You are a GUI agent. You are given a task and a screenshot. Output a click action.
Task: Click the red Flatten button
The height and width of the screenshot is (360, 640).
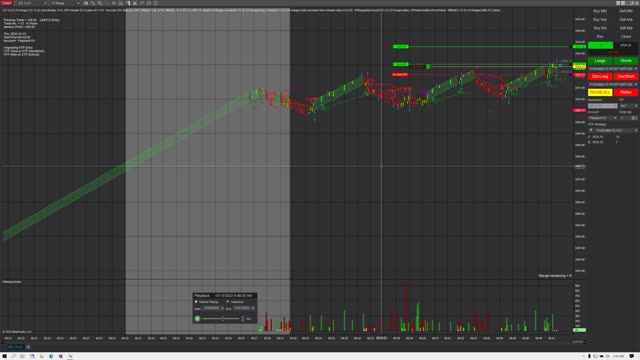[626, 92]
